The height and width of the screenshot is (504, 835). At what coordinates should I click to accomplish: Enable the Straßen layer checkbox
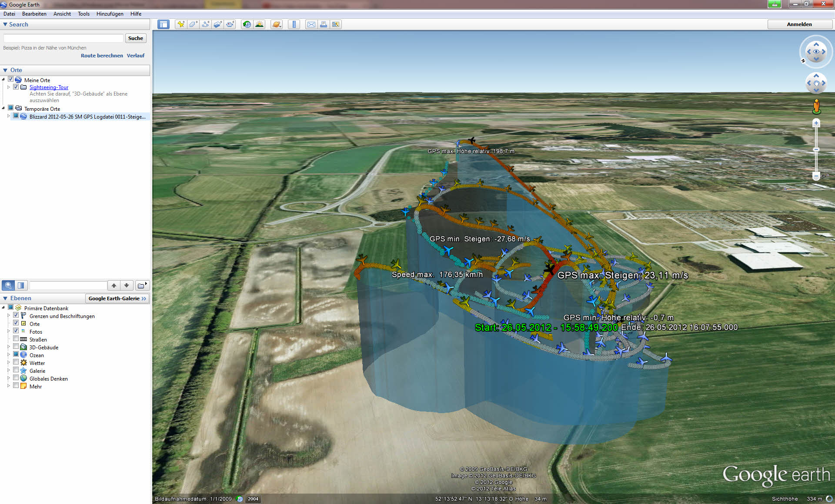pyautogui.click(x=16, y=339)
